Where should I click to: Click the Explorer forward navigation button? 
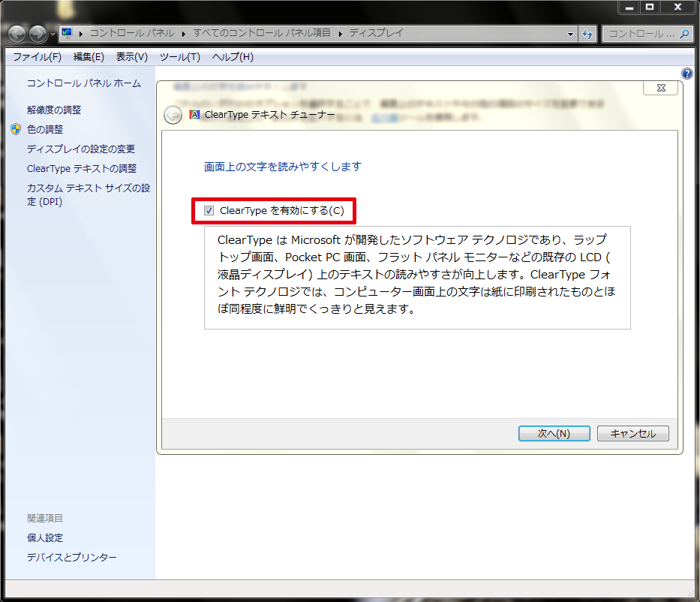pos(38,34)
